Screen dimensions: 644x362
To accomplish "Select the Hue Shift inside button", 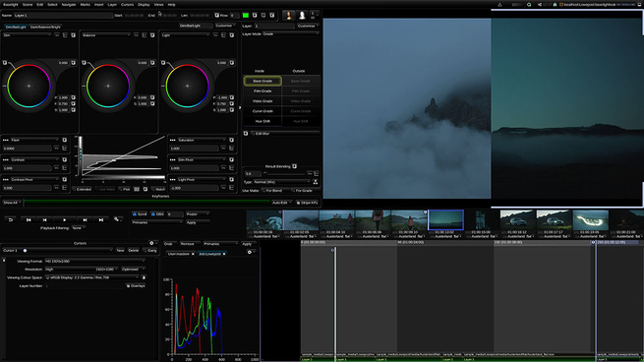I will pos(263,121).
